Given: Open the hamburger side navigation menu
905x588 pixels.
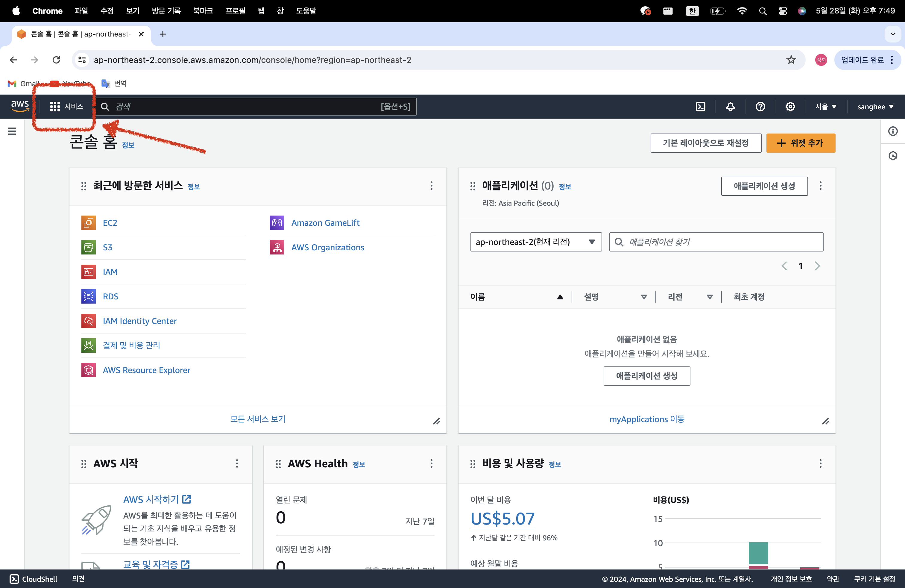Looking at the screenshot, I should click(12, 131).
